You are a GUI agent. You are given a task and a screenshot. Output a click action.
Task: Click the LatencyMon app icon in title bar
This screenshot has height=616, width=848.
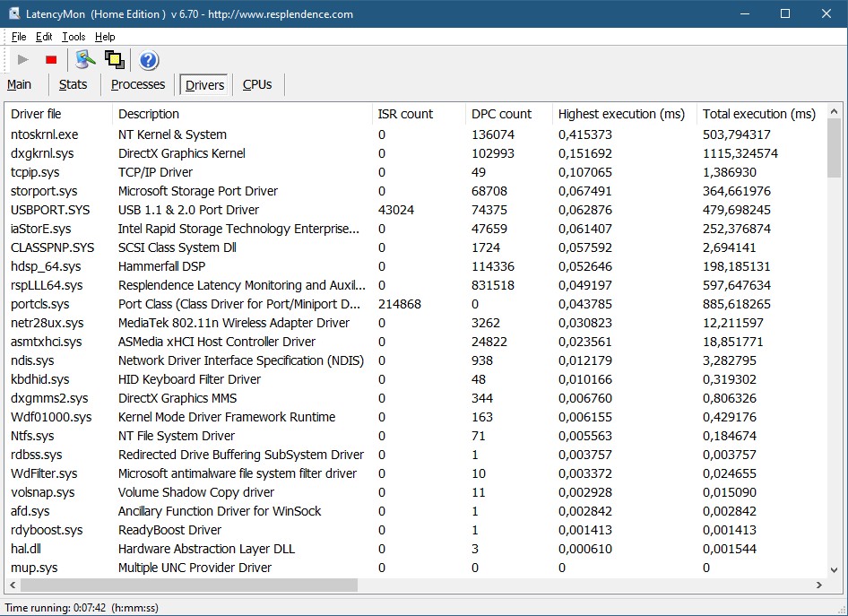[x=15, y=13]
